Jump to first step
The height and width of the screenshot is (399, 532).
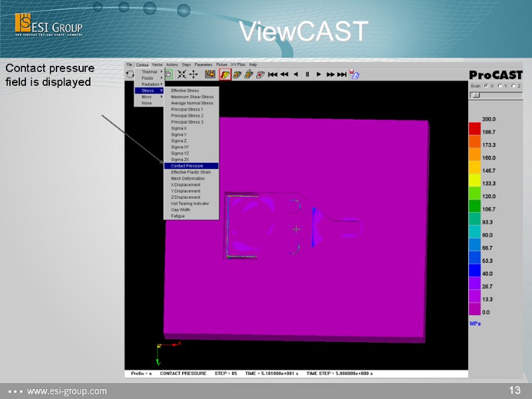click(x=273, y=74)
